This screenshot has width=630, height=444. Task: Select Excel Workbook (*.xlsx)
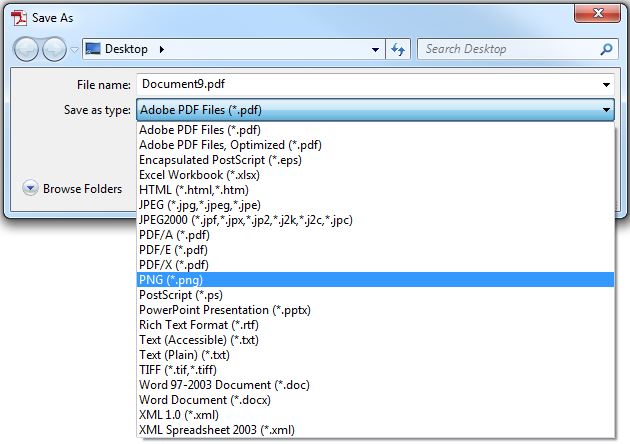tap(375, 175)
